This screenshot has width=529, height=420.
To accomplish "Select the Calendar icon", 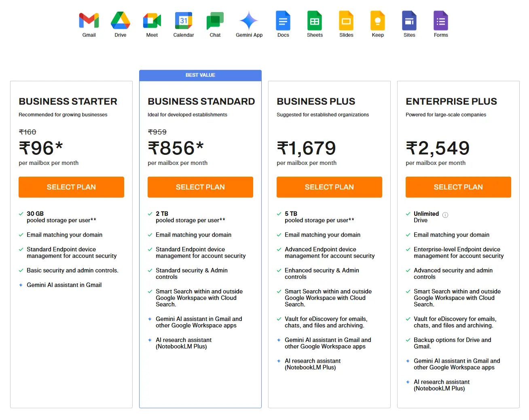I will (183, 19).
